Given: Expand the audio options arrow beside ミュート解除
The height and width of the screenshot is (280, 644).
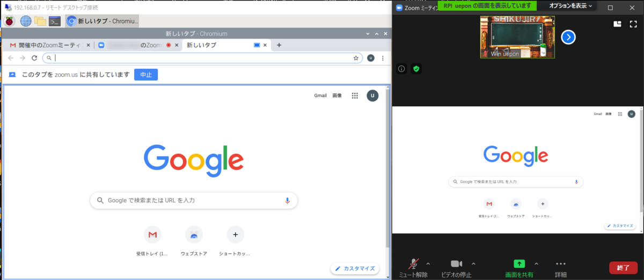Looking at the screenshot, I should [428, 263].
